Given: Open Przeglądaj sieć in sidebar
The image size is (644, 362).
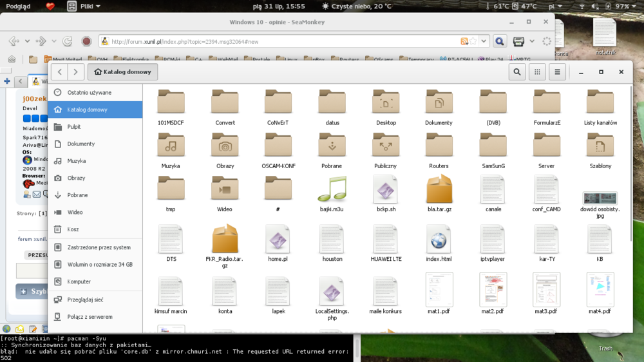Looking at the screenshot, I should (85, 300).
